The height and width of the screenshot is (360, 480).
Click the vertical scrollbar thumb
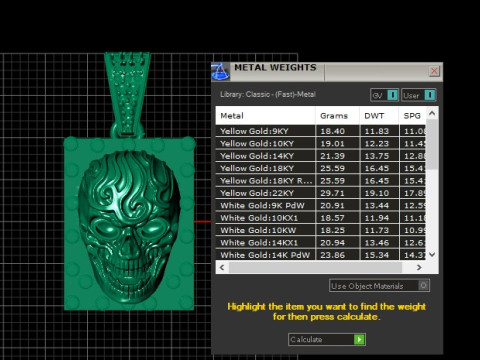[432, 144]
